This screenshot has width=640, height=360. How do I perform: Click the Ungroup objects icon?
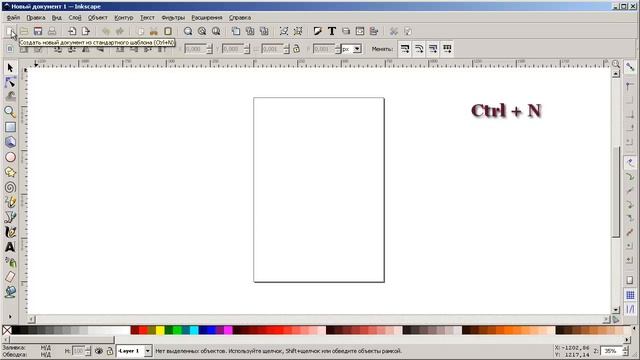pos(298,31)
